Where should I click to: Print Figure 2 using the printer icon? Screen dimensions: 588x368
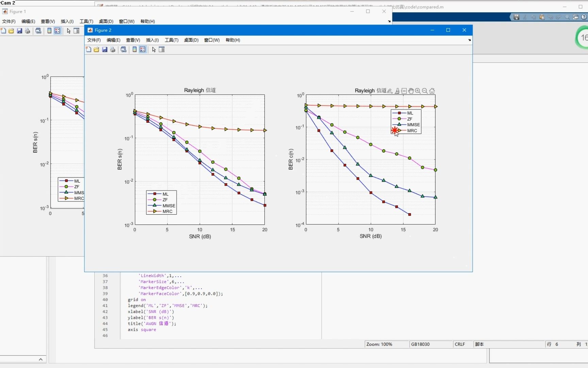click(x=113, y=49)
